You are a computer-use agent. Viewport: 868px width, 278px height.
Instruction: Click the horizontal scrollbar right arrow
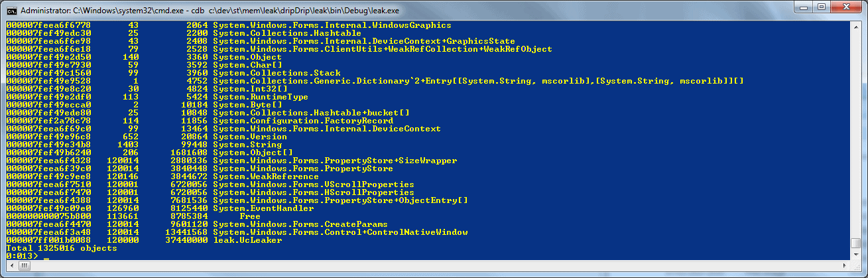point(845,265)
